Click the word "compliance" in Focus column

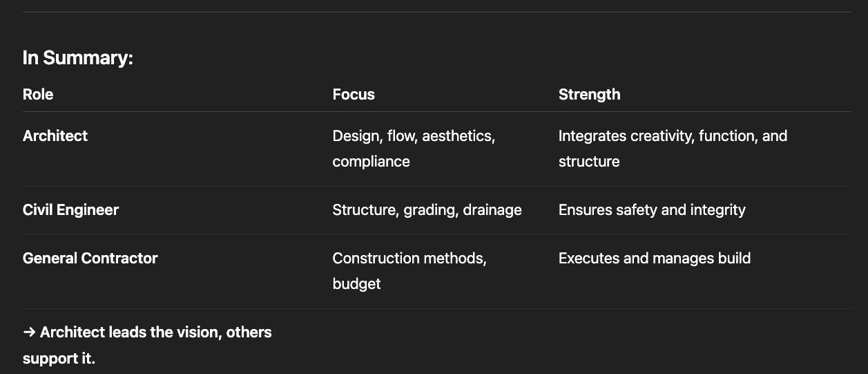[x=371, y=162]
